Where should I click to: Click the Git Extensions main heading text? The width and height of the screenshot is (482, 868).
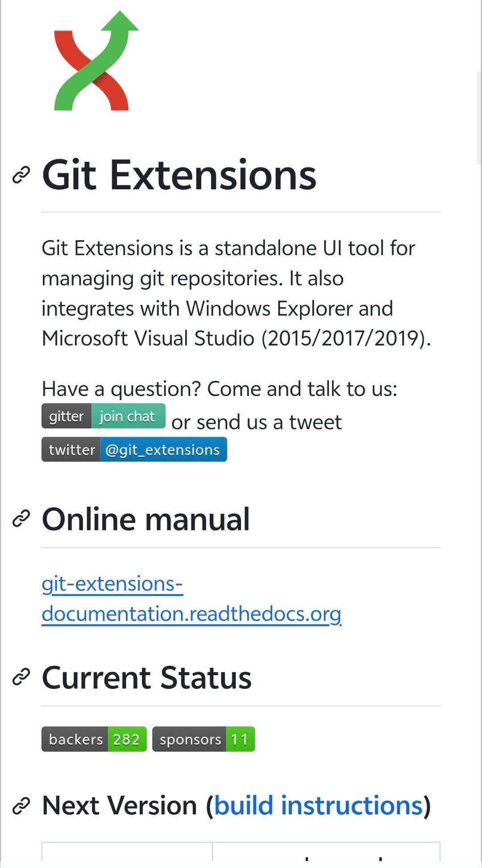179,175
